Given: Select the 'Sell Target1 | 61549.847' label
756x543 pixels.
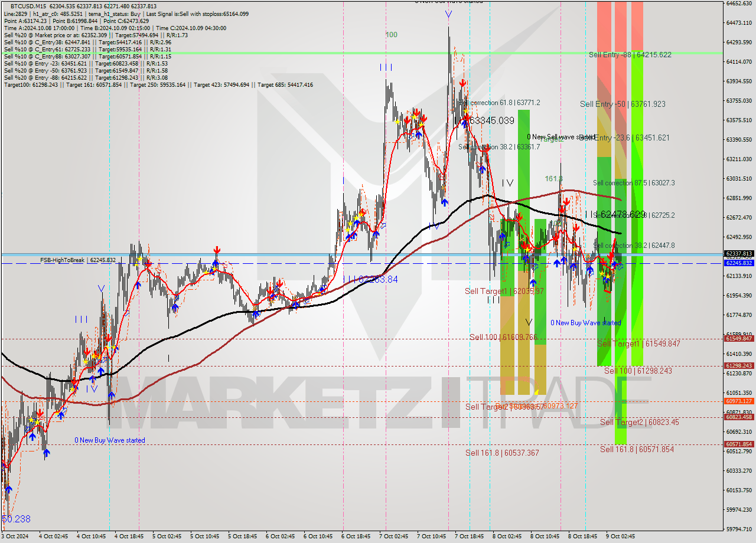Looking at the screenshot, I should (638, 344).
